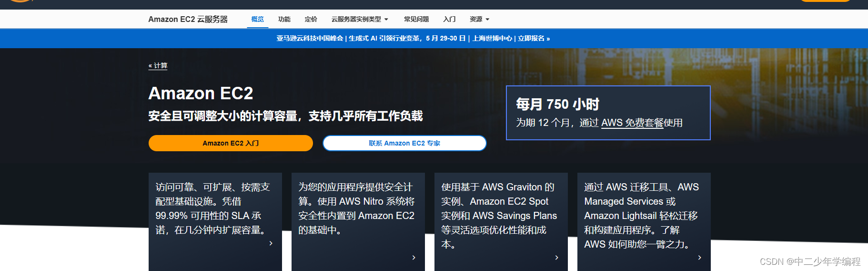Click the 每月 750 小时 free tier box

(x=608, y=113)
